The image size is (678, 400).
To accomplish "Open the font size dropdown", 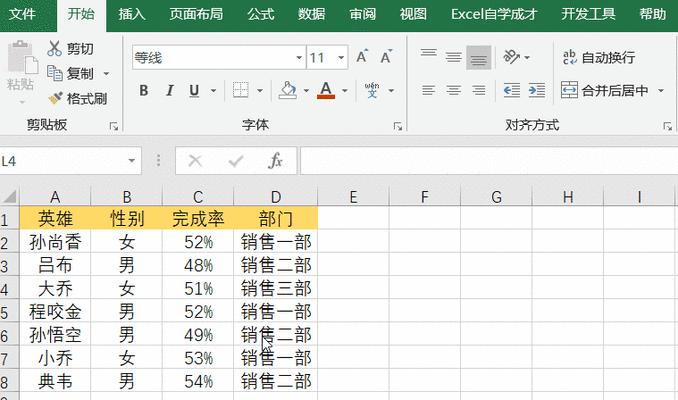I will click(x=341, y=57).
